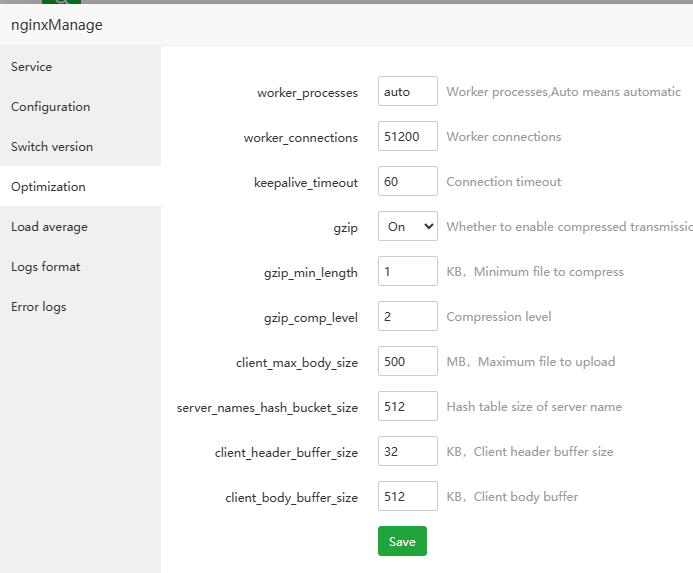693x573 pixels.
Task: Select the server_names_hash_bucket_size input
Action: [x=408, y=407]
